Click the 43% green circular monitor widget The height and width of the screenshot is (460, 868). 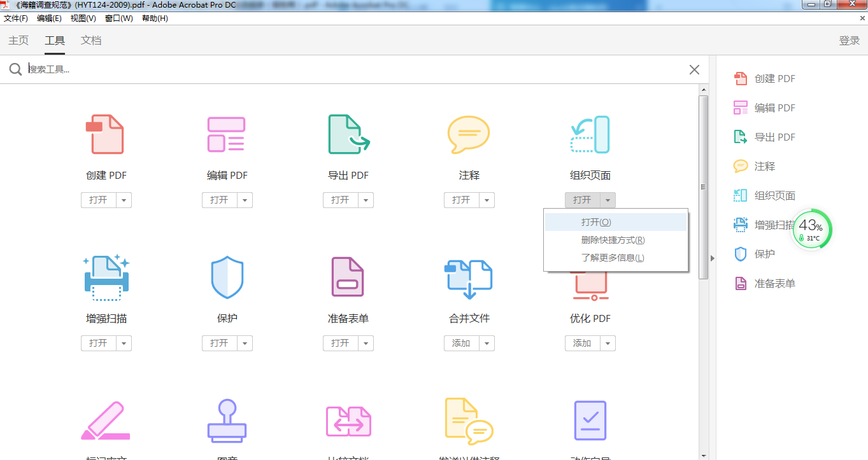click(811, 230)
